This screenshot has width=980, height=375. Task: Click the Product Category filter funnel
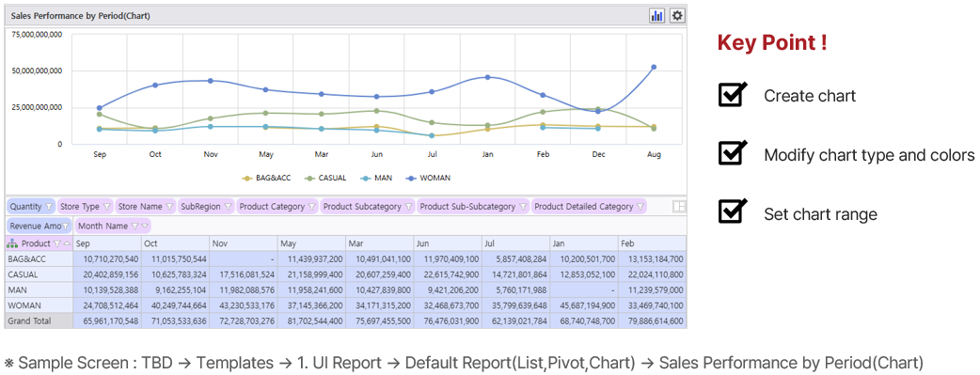coord(311,207)
